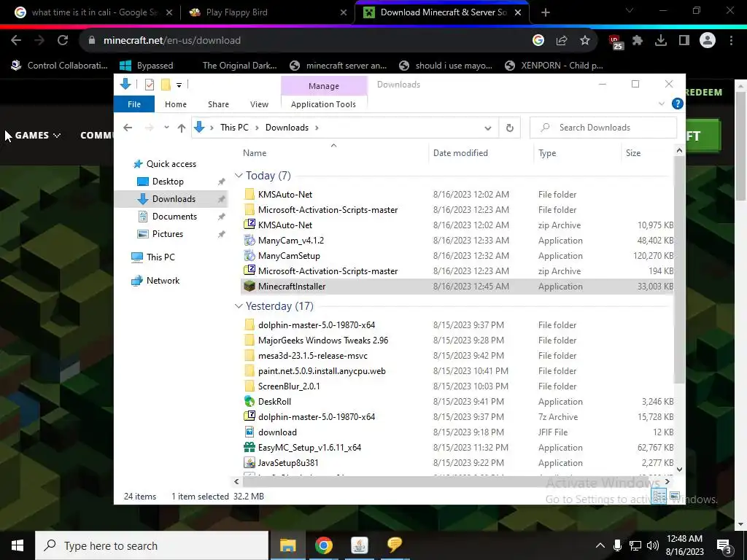
Task: Select the DeskRoll application icon
Action: coord(249,402)
